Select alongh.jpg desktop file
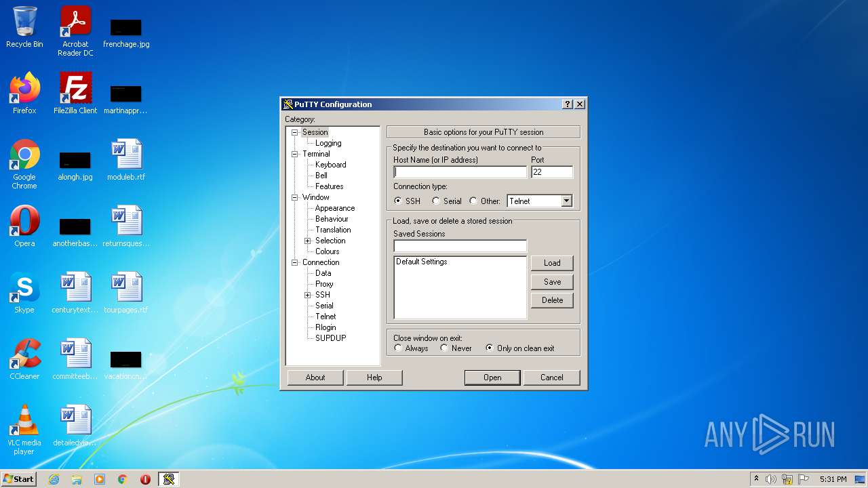The image size is (868, 488). pos(75,165)
